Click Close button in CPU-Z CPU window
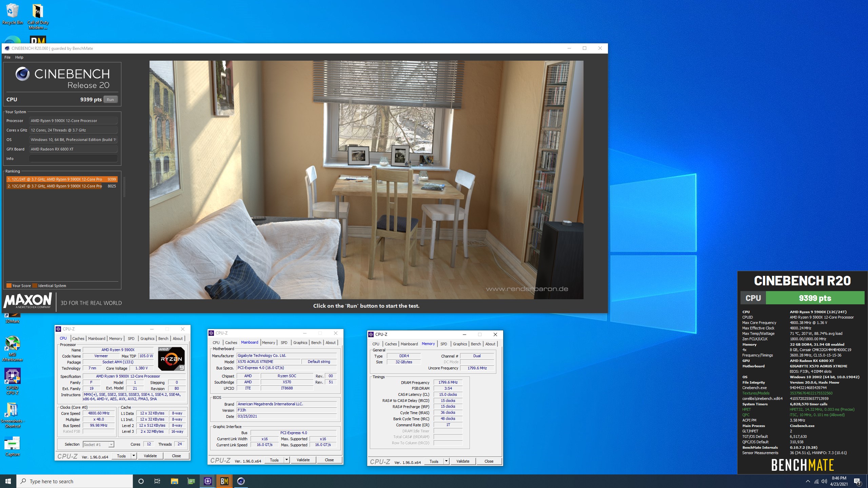This screenshot has height=488, width=868. point(176,456)
